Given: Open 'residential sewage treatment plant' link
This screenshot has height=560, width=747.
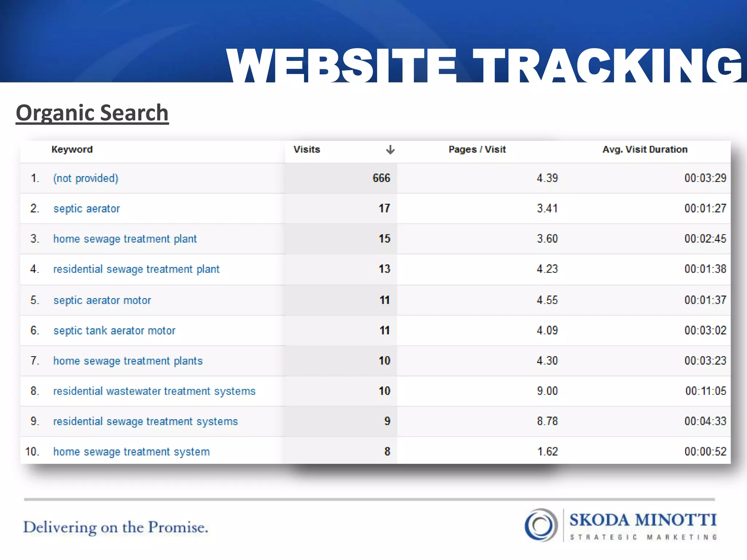Looking at the screenshot, I should coord(136,269).
